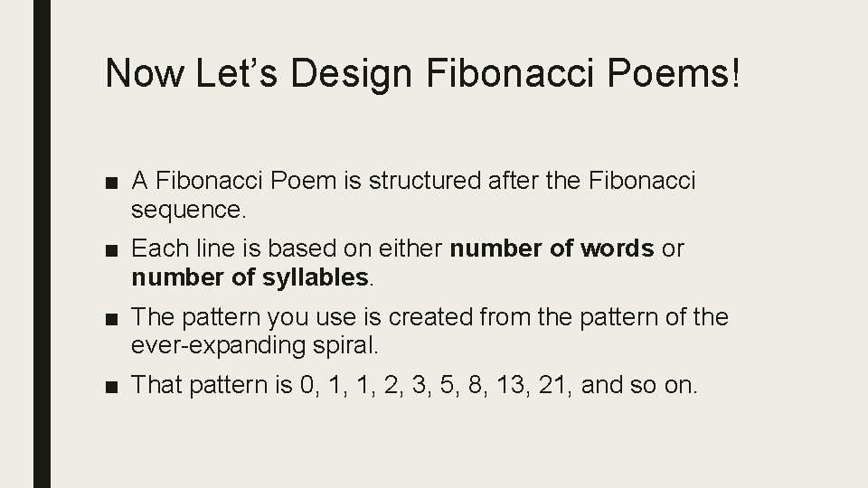The image size is (868, 488).
Task: Click the black vertical accent bar
Action: [x=42, y=244]
